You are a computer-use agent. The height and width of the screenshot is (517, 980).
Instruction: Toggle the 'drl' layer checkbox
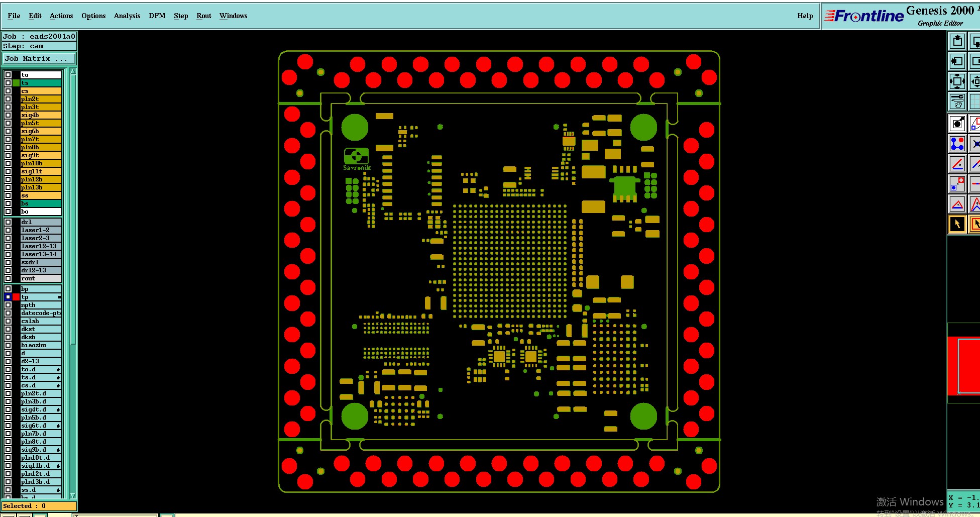click(x=8, y=222)
